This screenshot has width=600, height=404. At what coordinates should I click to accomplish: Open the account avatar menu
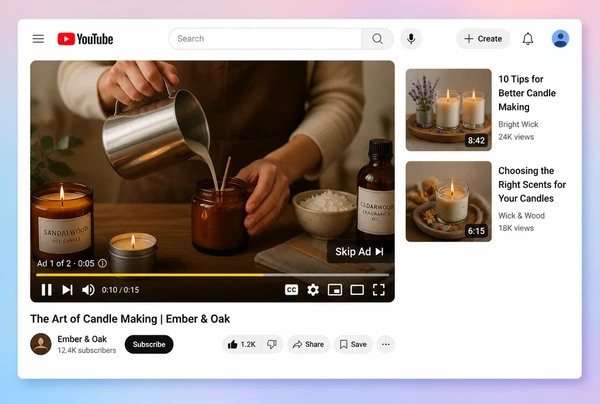(560, 39)
